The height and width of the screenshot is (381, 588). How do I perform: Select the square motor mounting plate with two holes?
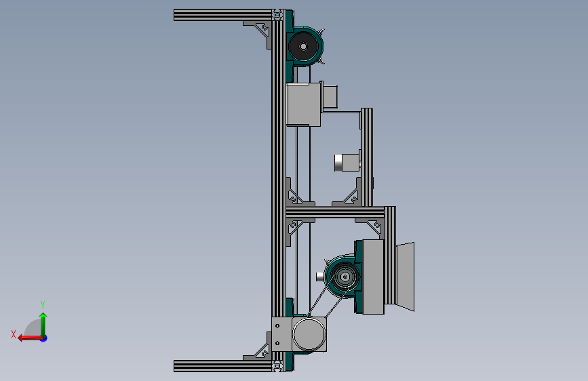point(281,334)
